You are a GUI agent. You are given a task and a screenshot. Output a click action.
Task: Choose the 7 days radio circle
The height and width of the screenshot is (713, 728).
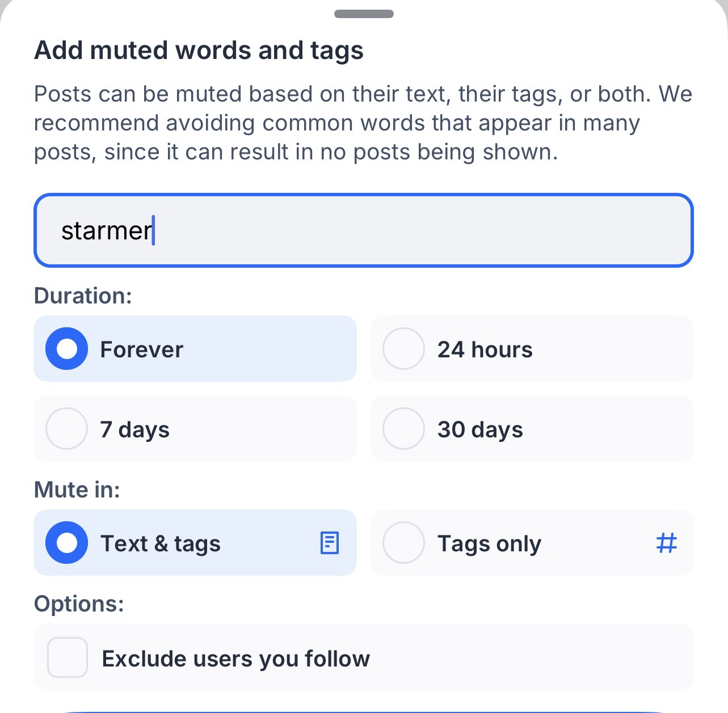point(67,429)
